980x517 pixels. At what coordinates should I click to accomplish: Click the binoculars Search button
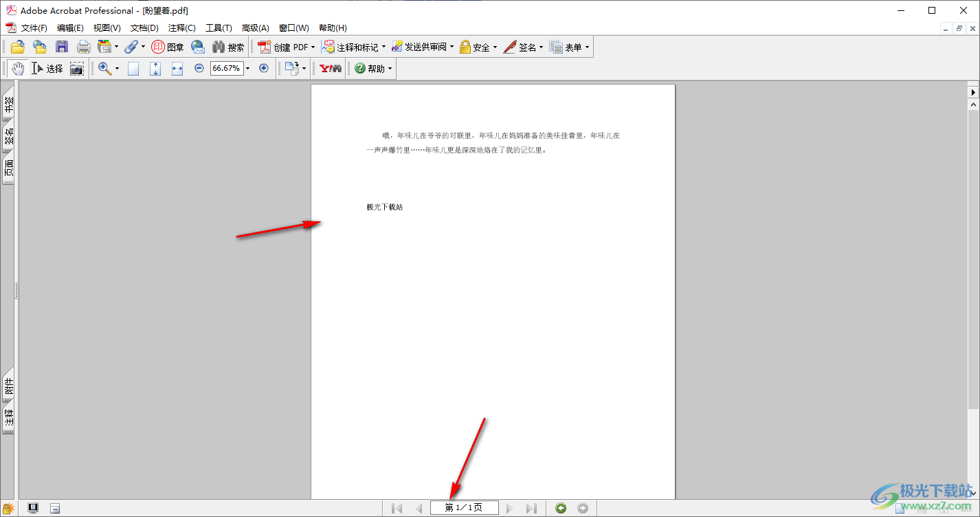[228, 47]
